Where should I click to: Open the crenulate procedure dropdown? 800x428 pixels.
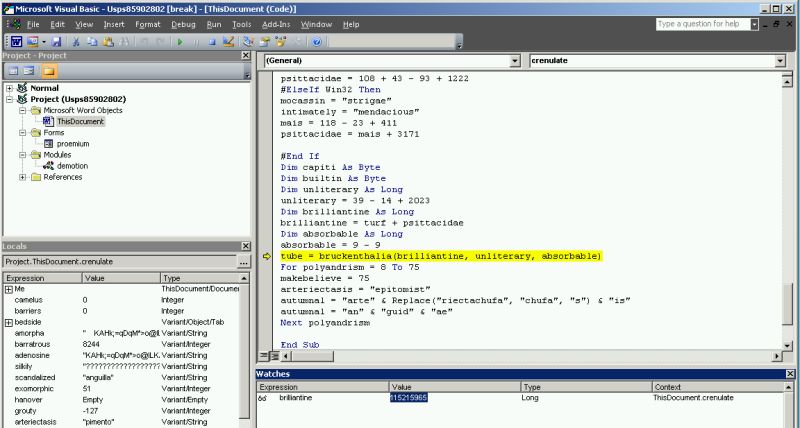pos(780,61)
